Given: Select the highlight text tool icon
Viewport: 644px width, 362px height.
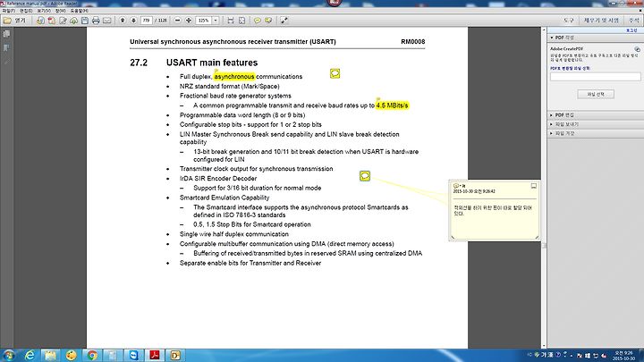Looking at the screenshot, I should click(x=268, y=20).
